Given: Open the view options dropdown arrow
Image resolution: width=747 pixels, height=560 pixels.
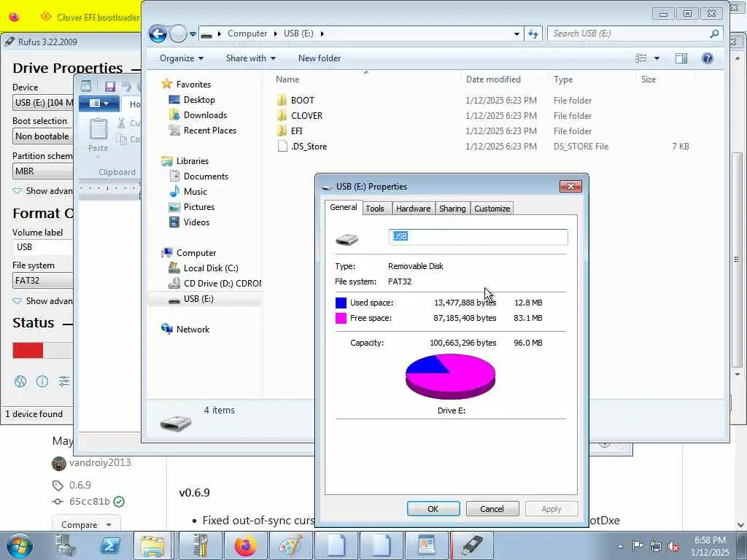Looking at the screenshot, I should point(657,58).
